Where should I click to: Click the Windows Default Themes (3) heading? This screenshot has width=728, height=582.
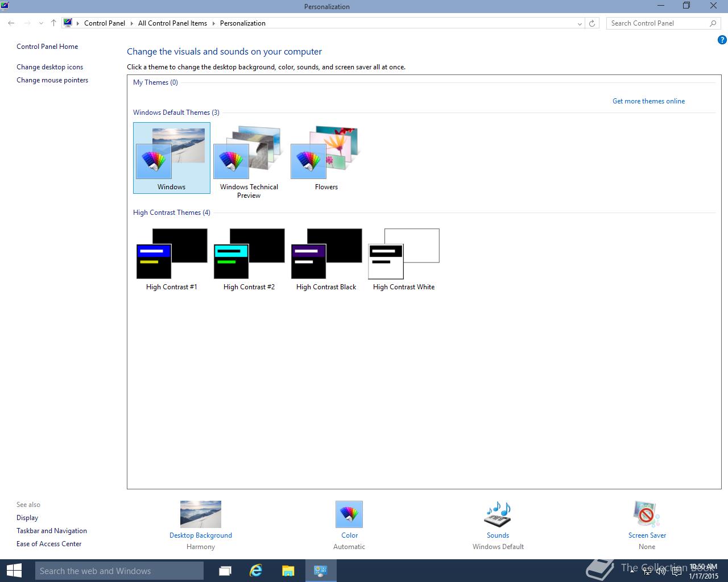[176, 113]
